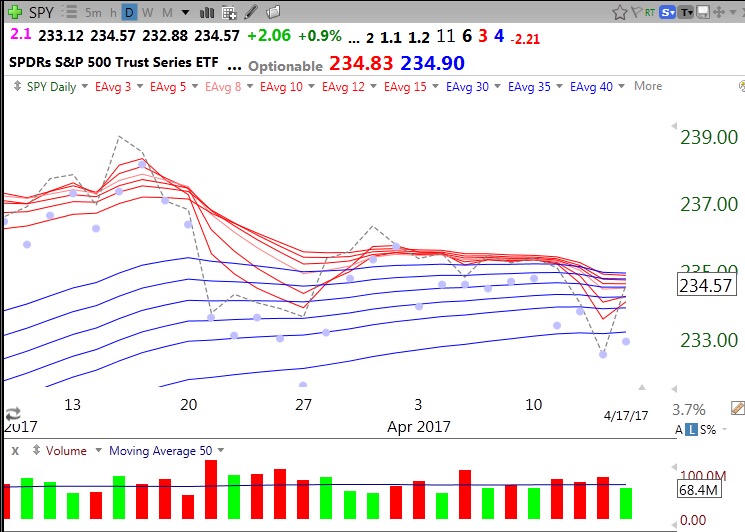
Task: Click the small triangle at price scale top
Action: (674, 126)
